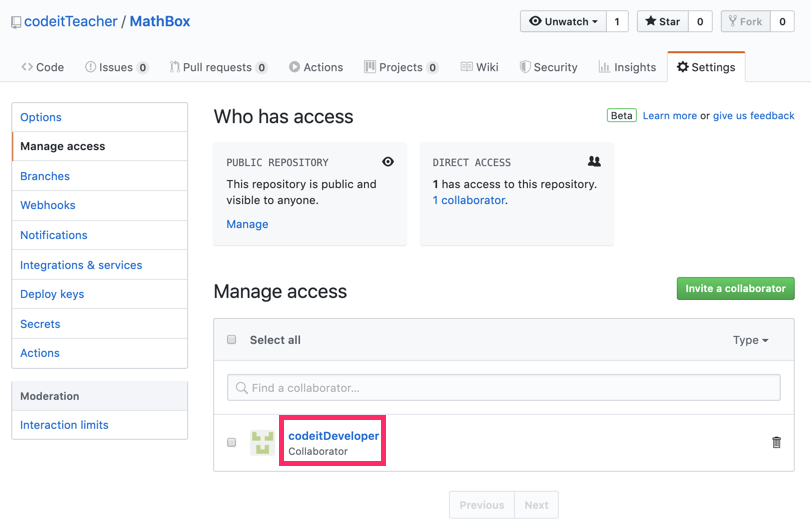This screenshot has width=811, height=526.
Task: Click the Manage link for repository visibility
Action: point(247,224)
